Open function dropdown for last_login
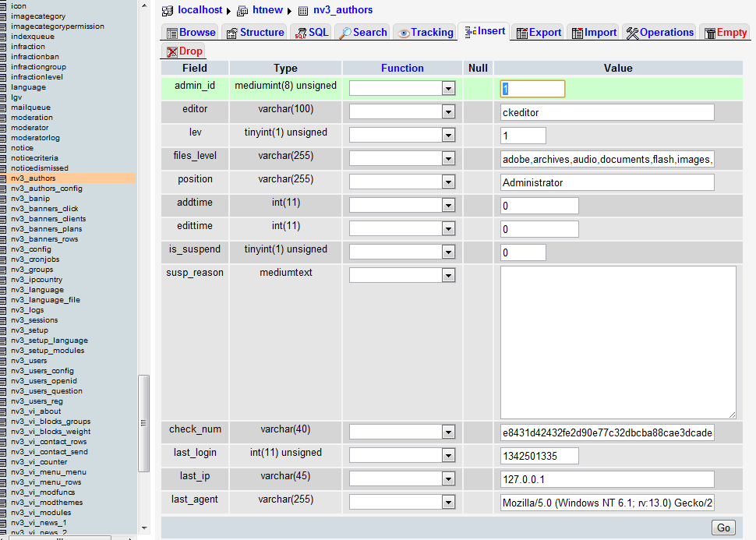Screen dimensions: 756x540 click(402, 456)
